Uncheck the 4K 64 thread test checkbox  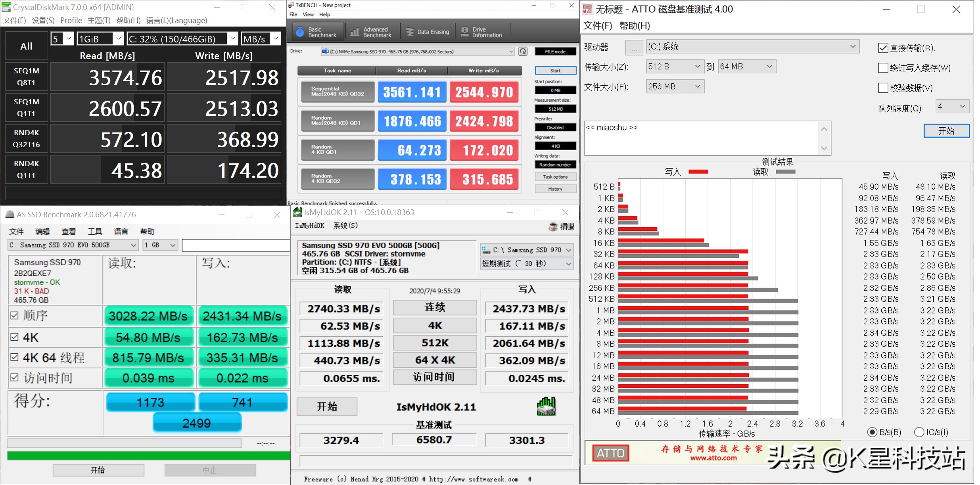click(15, 357)
